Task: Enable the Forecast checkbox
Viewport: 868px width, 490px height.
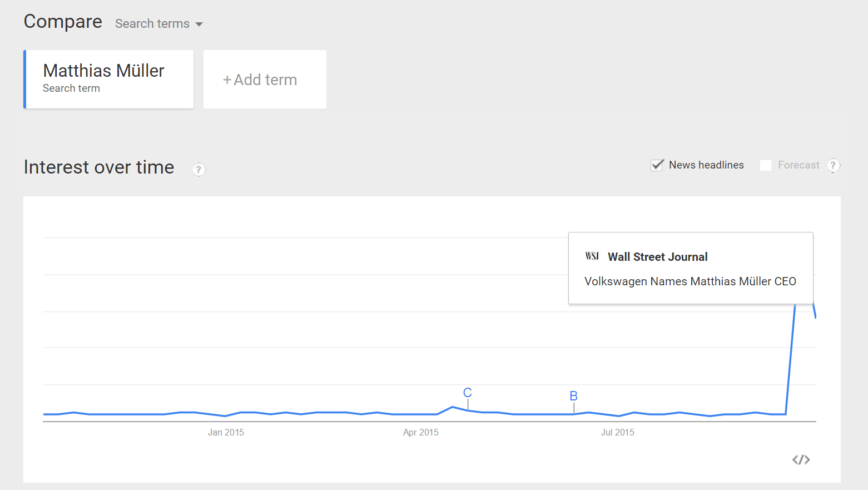Action: 766,165
